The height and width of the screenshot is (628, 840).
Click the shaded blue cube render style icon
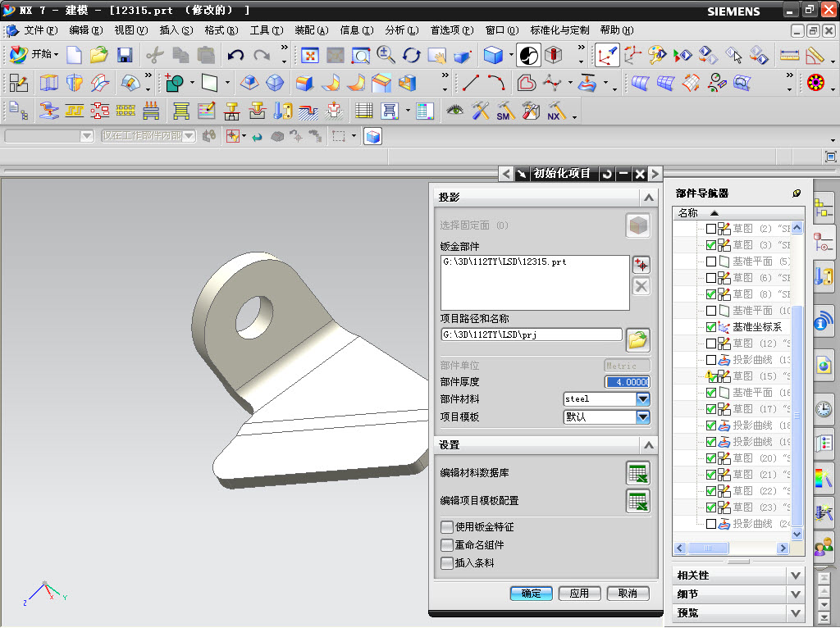pyautogui.click(x=493, y=55)
